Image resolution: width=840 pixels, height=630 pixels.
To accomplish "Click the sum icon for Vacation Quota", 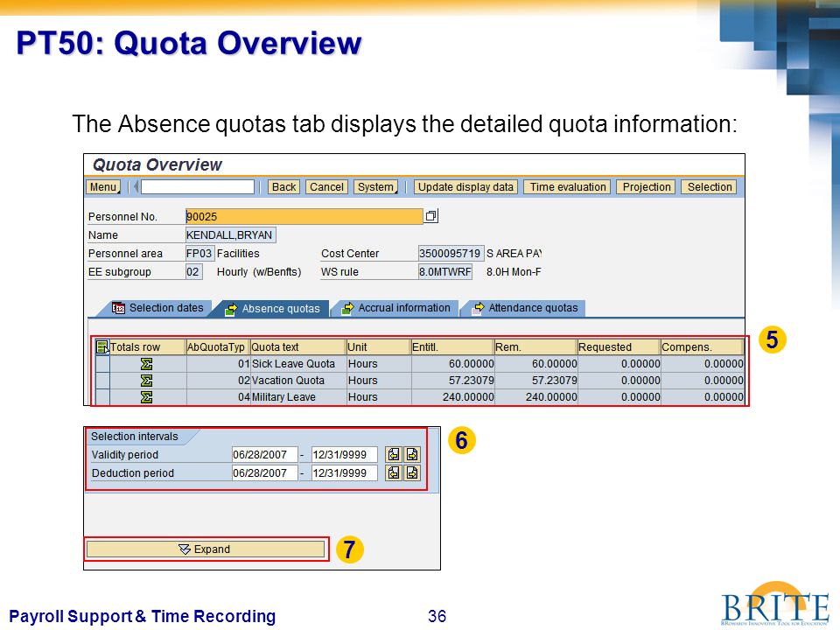I will [x=146, y=381].
